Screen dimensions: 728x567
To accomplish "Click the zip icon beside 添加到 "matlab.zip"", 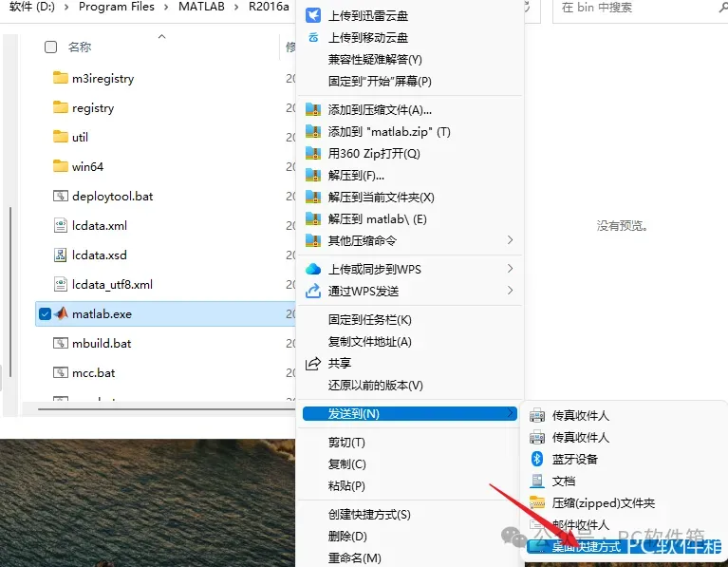I will tap(313, 131).
